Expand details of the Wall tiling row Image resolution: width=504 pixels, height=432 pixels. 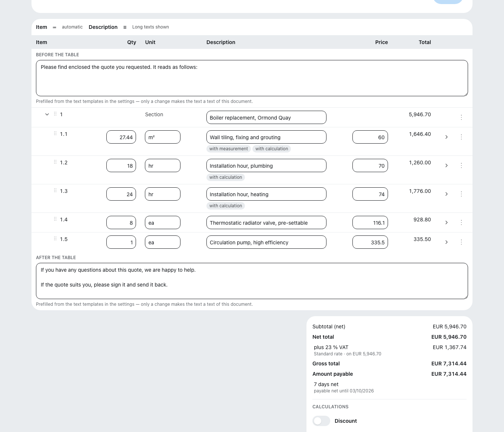[x=447, y=137]
